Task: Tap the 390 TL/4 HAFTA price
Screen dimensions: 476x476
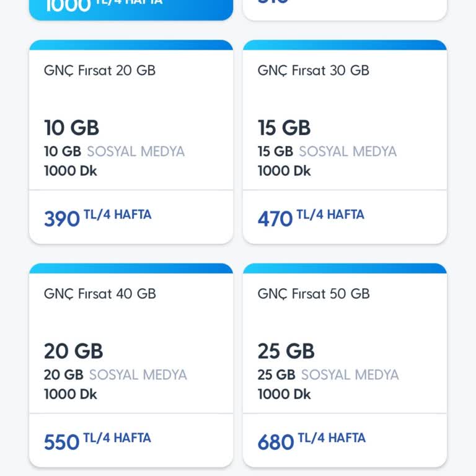Action: [97, 218]
